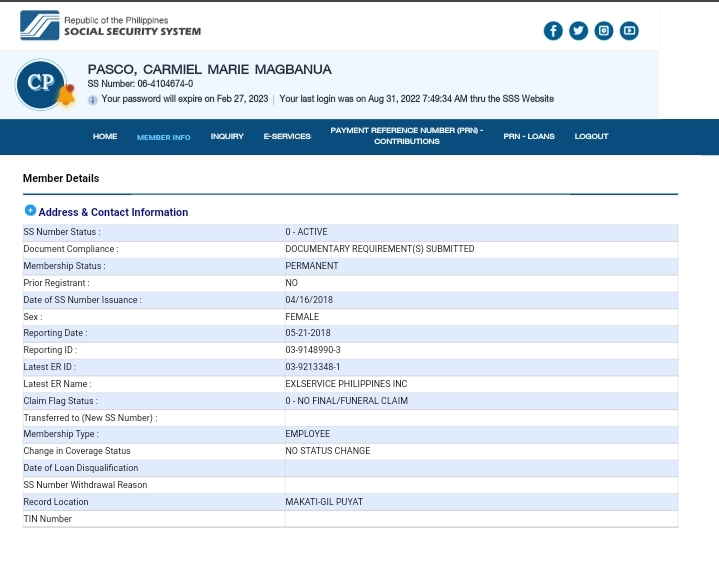Click the password expiry info icon
Image resolution: width=719 pixels, height=561 pixels.
93,100
